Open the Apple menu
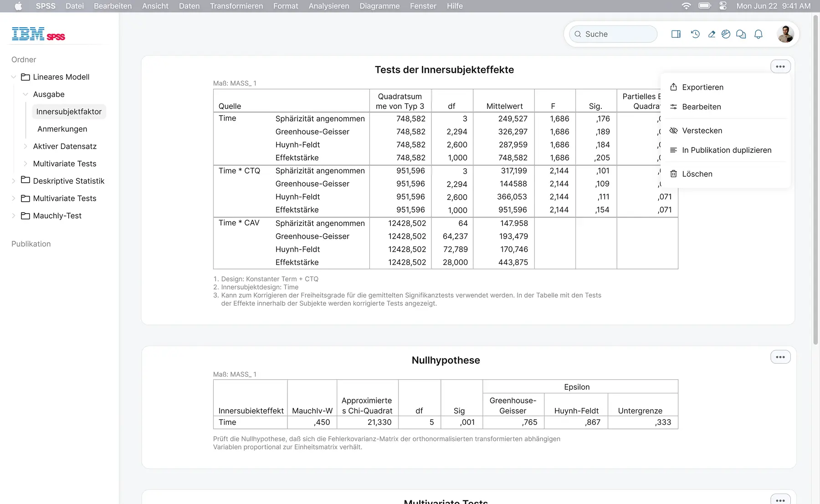This screenshot has width=820, height=504. pyautogui.click(x=18, y=6)
